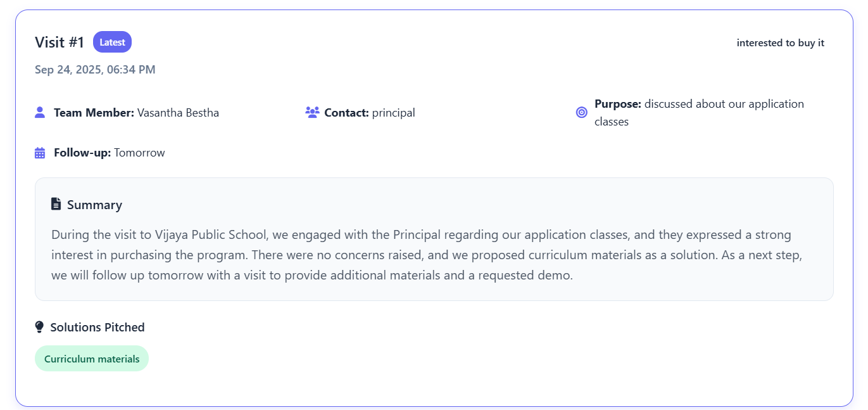Viewport: 868px width, 410px height.
Task: Click the Team Member name Vasantha Bestha
Action: (x=178, y=113)
